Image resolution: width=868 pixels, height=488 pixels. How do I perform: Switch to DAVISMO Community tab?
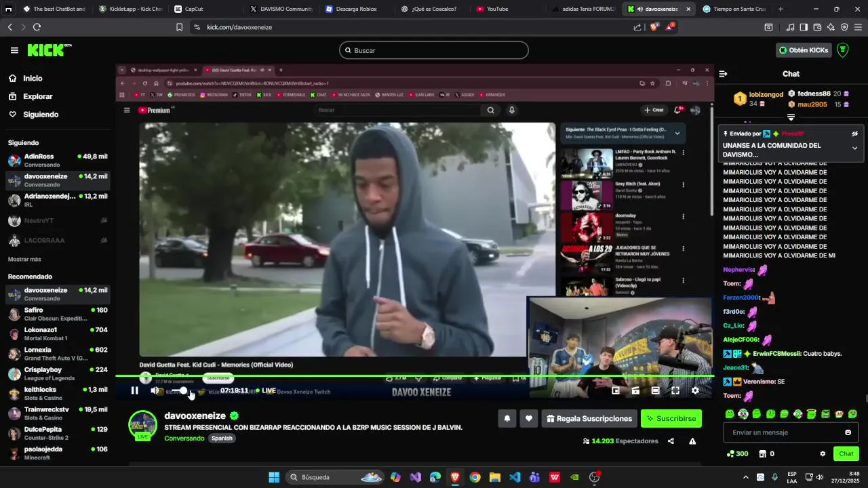point(281,9)
